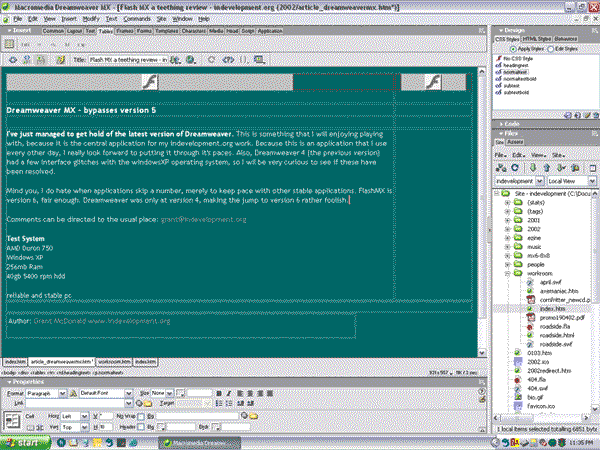Viewport: 600px width, 450px height.
Task: Click in the Link input field
Action: [x=75, y=403]
